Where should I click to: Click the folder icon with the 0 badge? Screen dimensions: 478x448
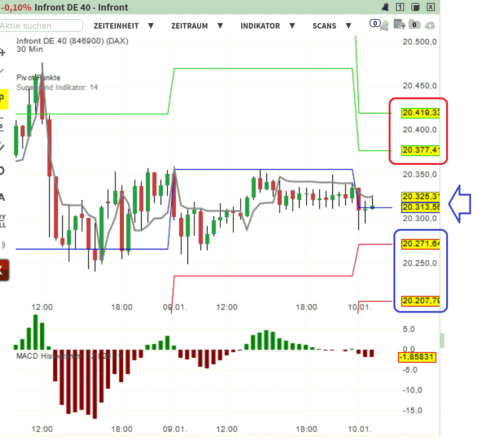415,25
